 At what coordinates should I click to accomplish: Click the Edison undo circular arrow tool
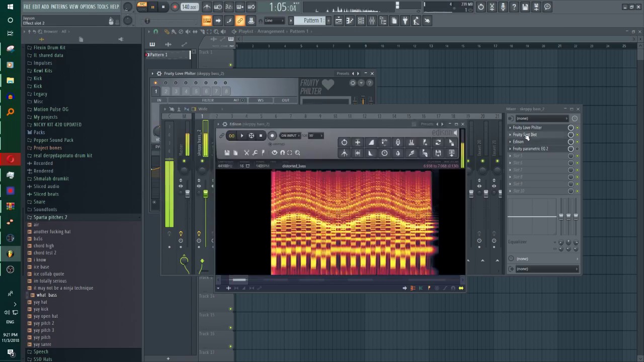pyautogui.click(x=344, y=142)
